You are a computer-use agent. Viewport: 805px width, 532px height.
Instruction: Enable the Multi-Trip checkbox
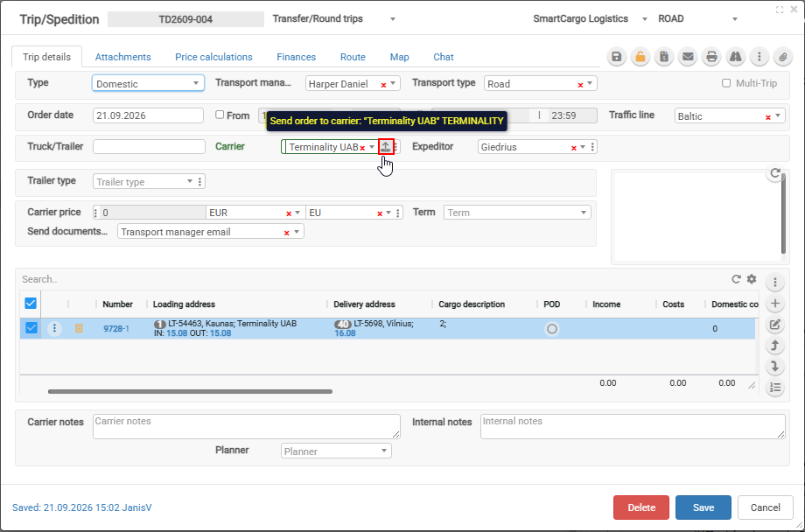[x=726, y=83]
